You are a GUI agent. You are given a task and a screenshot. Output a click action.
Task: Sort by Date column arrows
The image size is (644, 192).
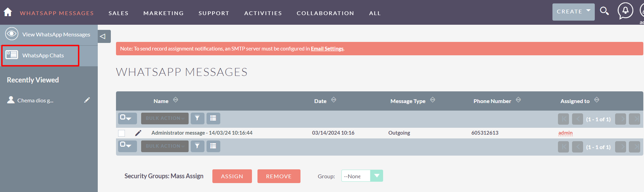(x=334, y=100)
